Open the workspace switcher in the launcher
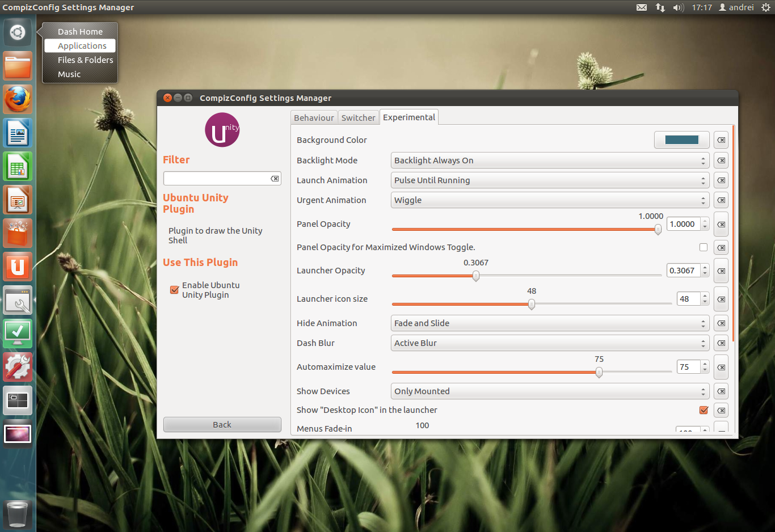The image size is (775, 532). (x=18, y=400)
